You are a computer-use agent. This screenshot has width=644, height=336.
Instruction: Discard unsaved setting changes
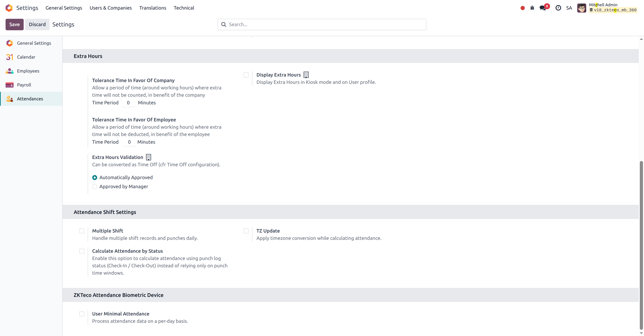coord(37,24)
